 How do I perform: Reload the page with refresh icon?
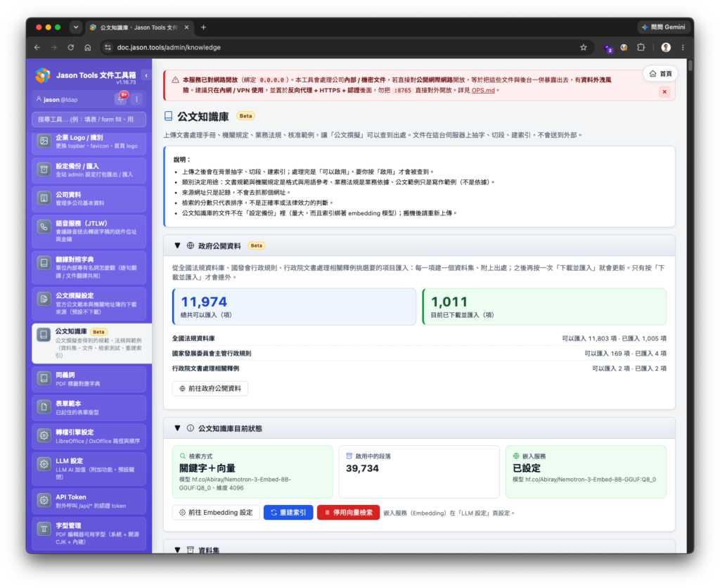pos(71,47)
